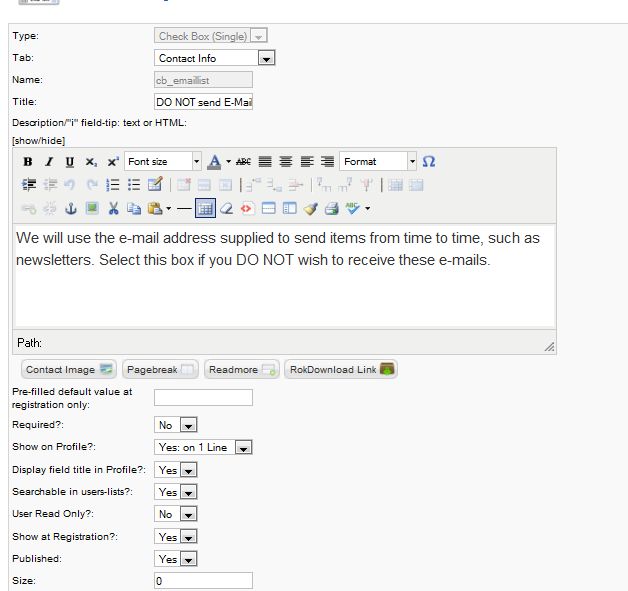Viewport: 628px width, 591px height.
Task: Click the pre-filled default value field
Action: click(203, 398)
